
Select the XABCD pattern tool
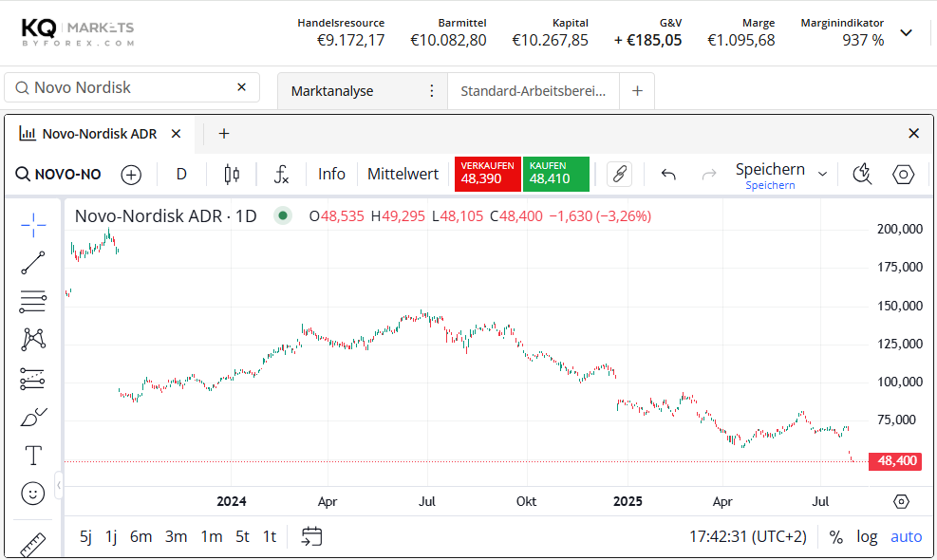click(x=33, y=340)
